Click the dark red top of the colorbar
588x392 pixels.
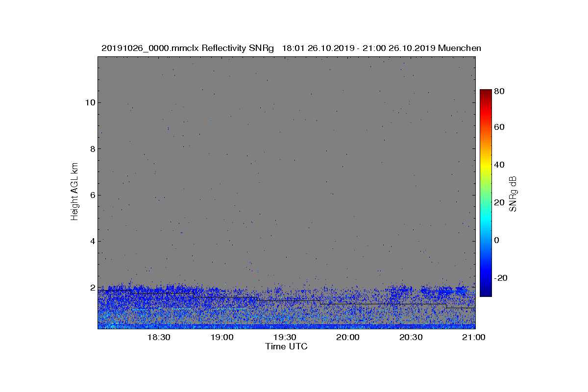[486, 92]
